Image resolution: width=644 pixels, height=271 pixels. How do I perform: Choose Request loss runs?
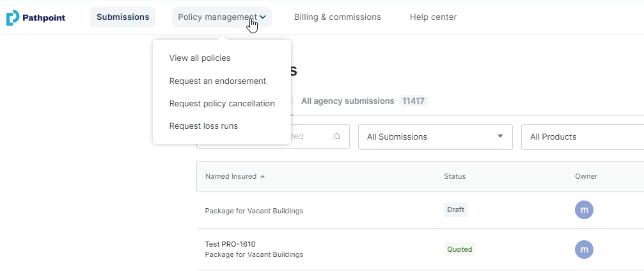(203, 126)
